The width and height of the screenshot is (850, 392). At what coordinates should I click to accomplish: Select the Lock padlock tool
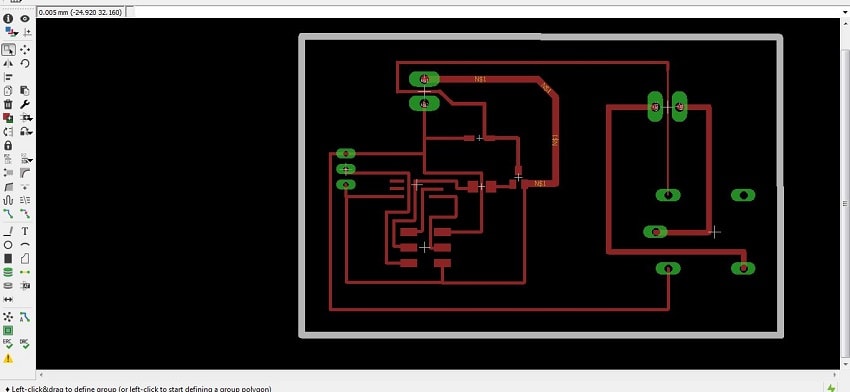click(8, 145)
